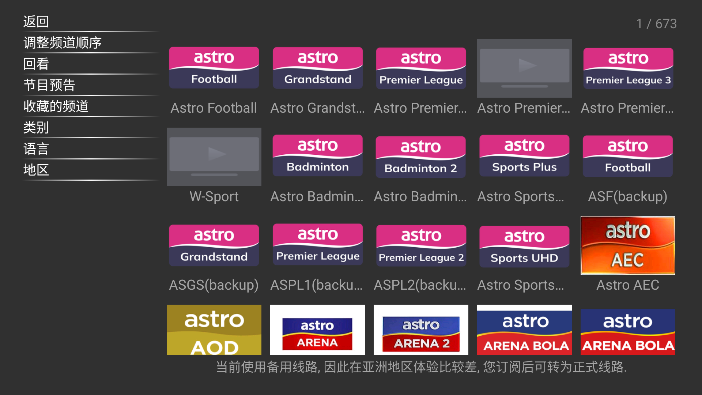The width and height of the screenshot is (702, 395).
Task: Open the Astro Premier League 3 logo
Action: coord(628,68)
